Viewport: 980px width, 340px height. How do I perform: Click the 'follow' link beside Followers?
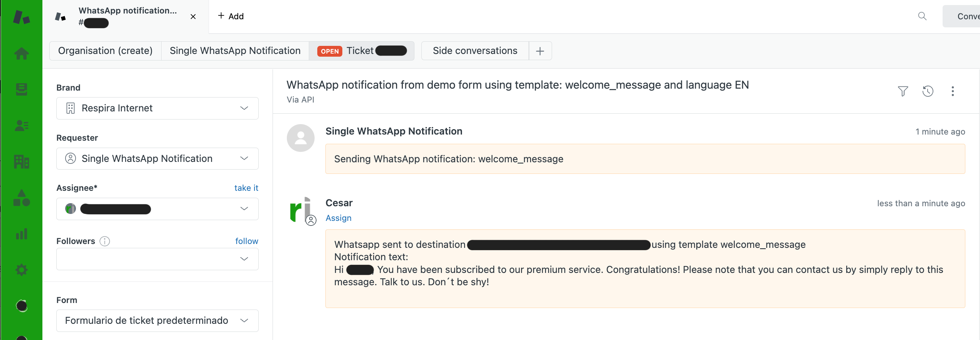[247, 241]
